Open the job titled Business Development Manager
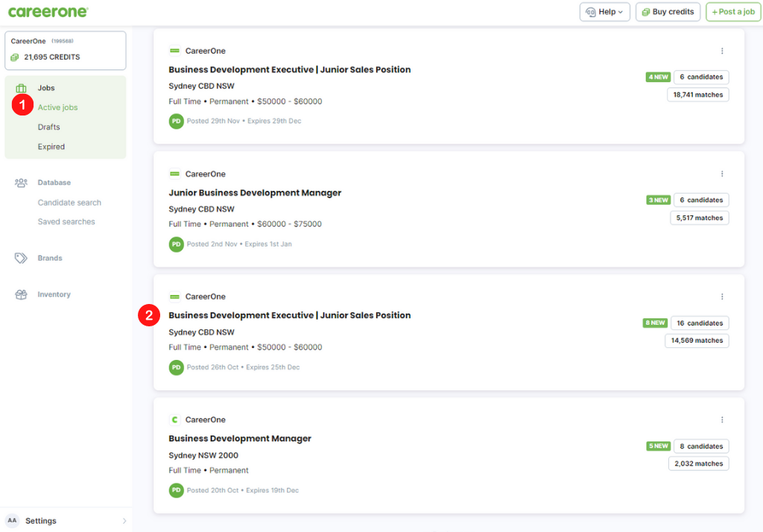763x532 pixels. (x=240, y=439)
